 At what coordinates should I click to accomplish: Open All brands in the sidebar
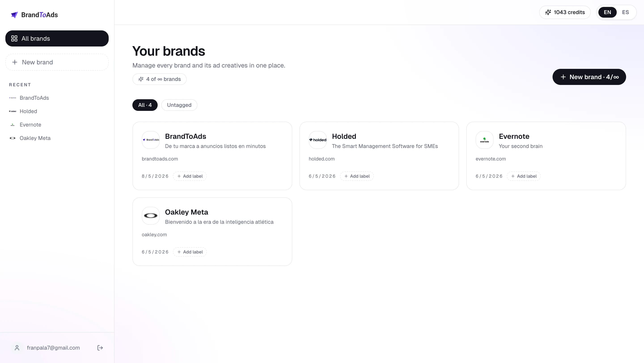pos(57,38)
